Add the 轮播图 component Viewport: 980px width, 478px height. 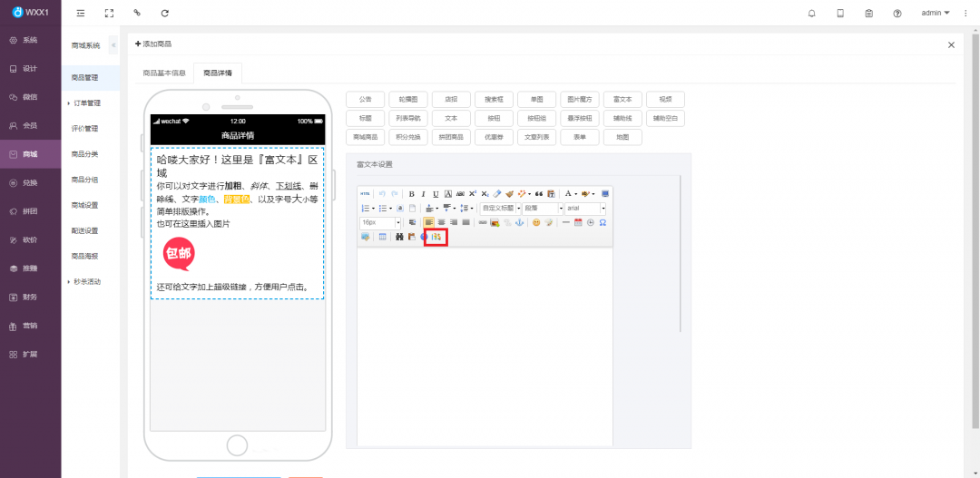407,99
